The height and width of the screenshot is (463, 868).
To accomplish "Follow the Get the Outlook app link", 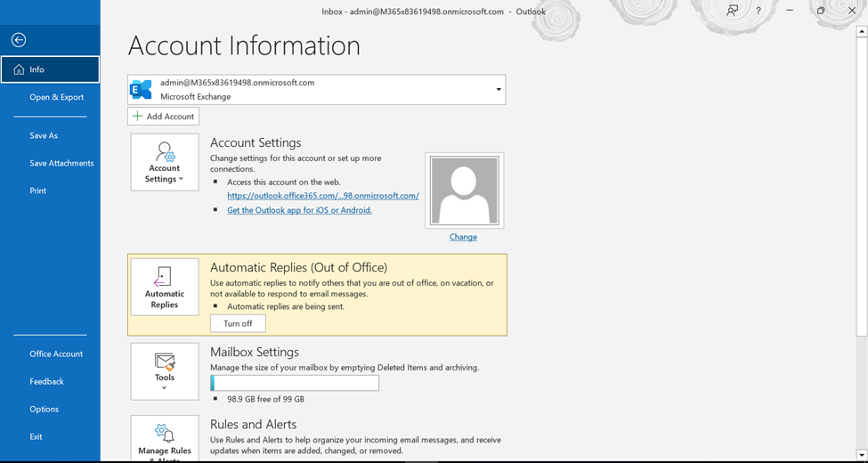I will (x=299, y=210).
